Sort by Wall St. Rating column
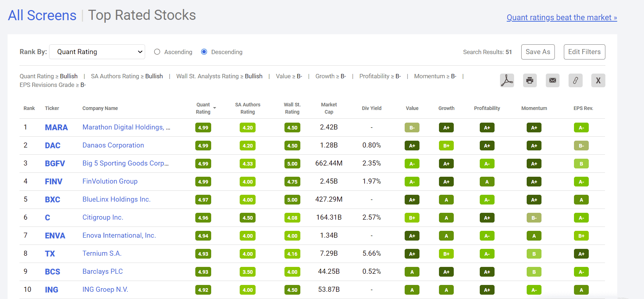Screen dimensions: 644x299 [x=292, y=108]
